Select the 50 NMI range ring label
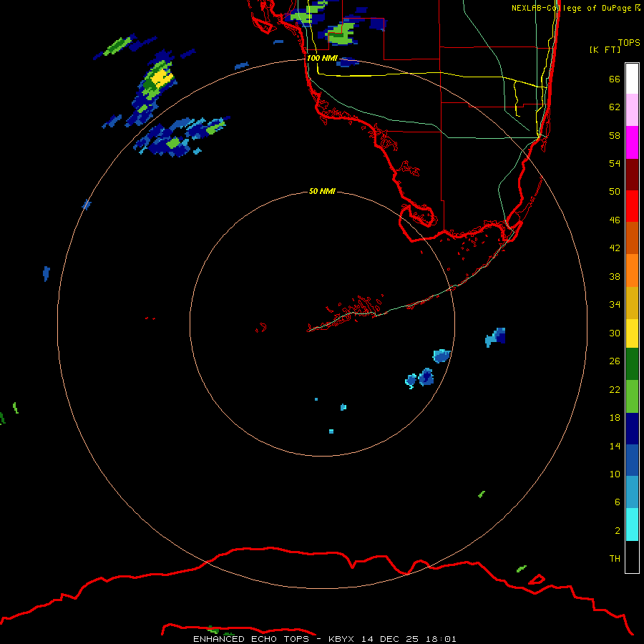This screenshot has height=644, width=644. pyautogui.click(x=322, y=191)
